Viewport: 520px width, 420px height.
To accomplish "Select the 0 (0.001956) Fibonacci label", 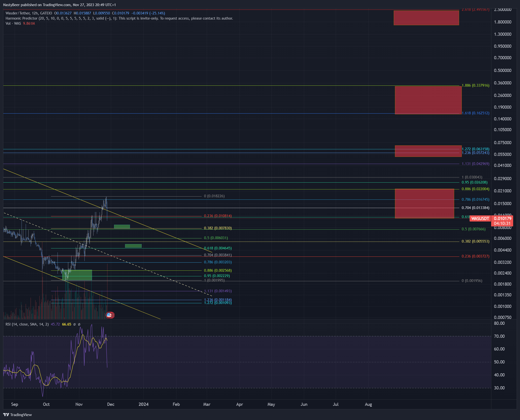I will pyautogui.click(x=472, y=281).
